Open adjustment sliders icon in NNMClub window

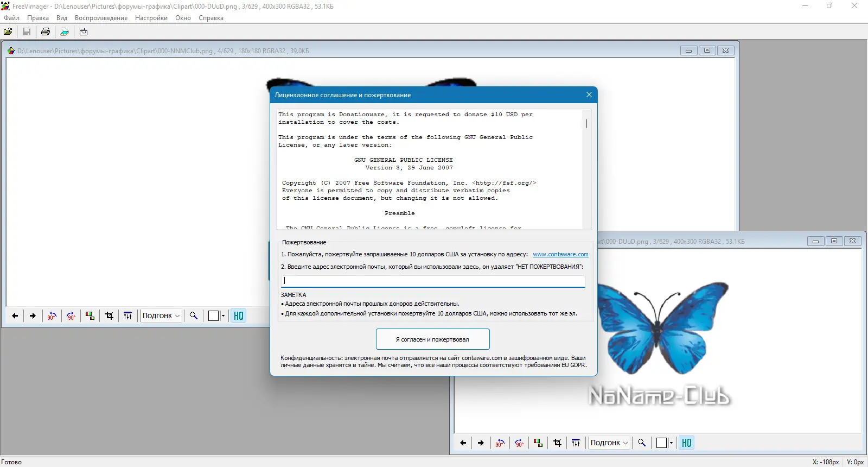pos(128,316)
